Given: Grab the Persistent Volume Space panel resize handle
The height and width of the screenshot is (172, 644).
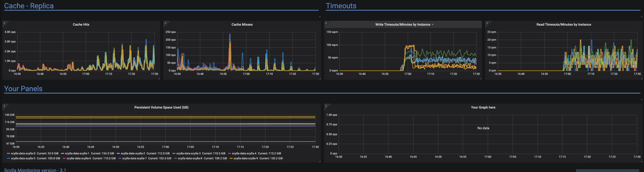Looking at the screenshot, I should [320, 161].
